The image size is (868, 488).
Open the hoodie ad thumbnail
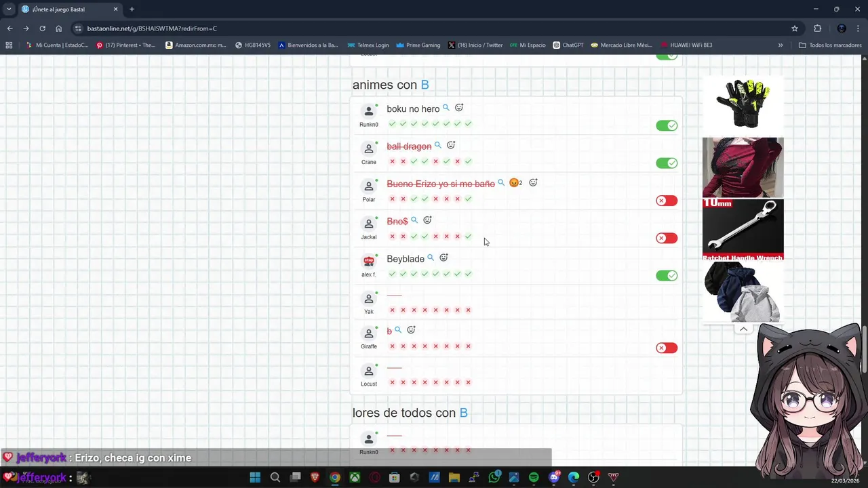[743, 291]
